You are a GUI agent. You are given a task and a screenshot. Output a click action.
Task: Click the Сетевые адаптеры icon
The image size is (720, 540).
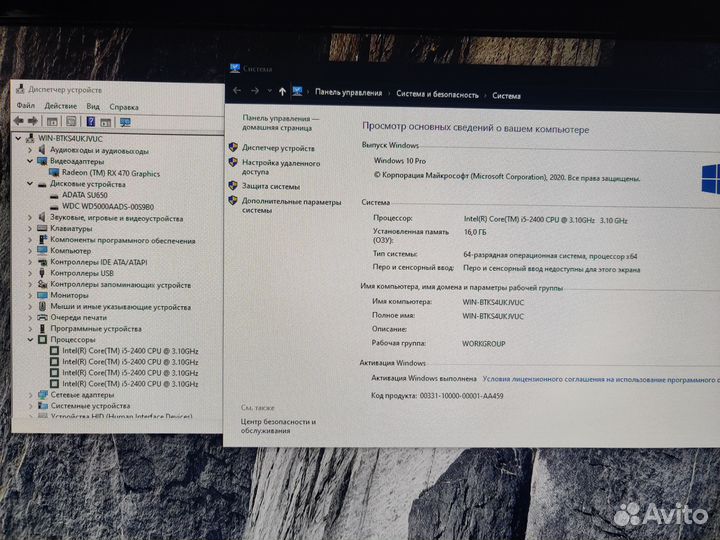43,394
